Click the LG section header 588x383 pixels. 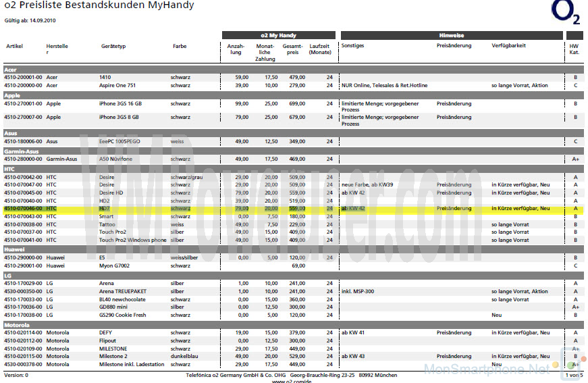coord(293,276)
